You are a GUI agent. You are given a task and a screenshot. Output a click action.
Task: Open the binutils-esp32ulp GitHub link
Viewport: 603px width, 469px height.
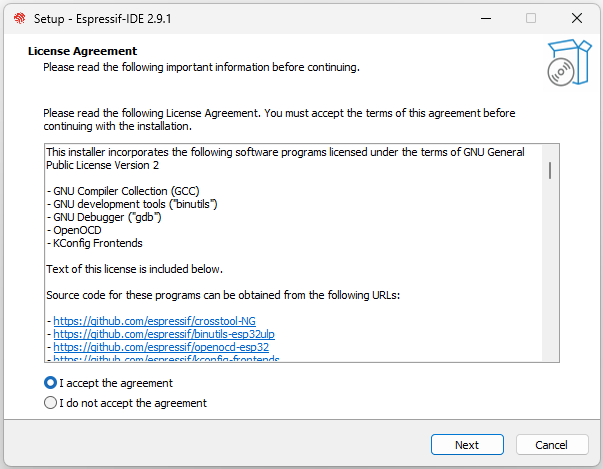coord(164,334)
